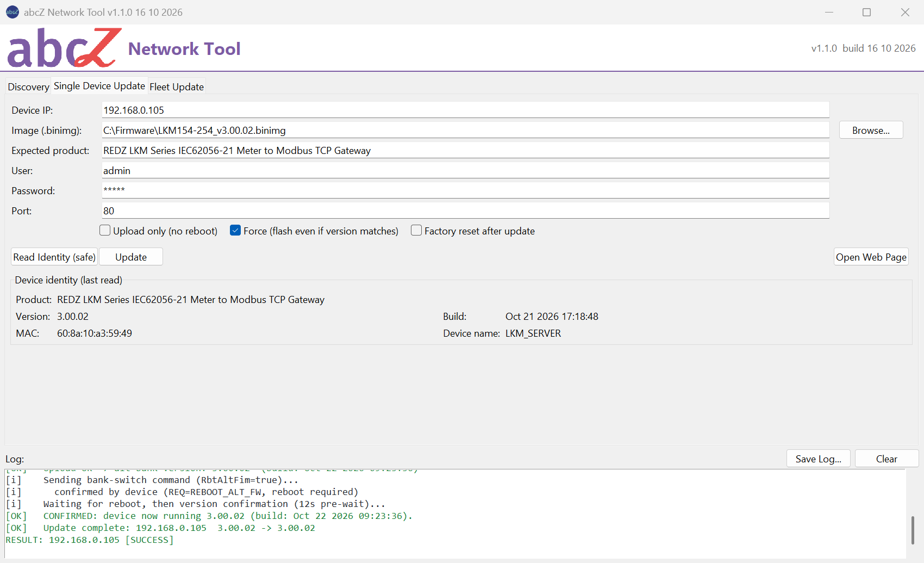The height and width of the screenshot is (563, 924).
Task: Click the 'CONFIRMED: device now running' log line
Action: point(209,516)
